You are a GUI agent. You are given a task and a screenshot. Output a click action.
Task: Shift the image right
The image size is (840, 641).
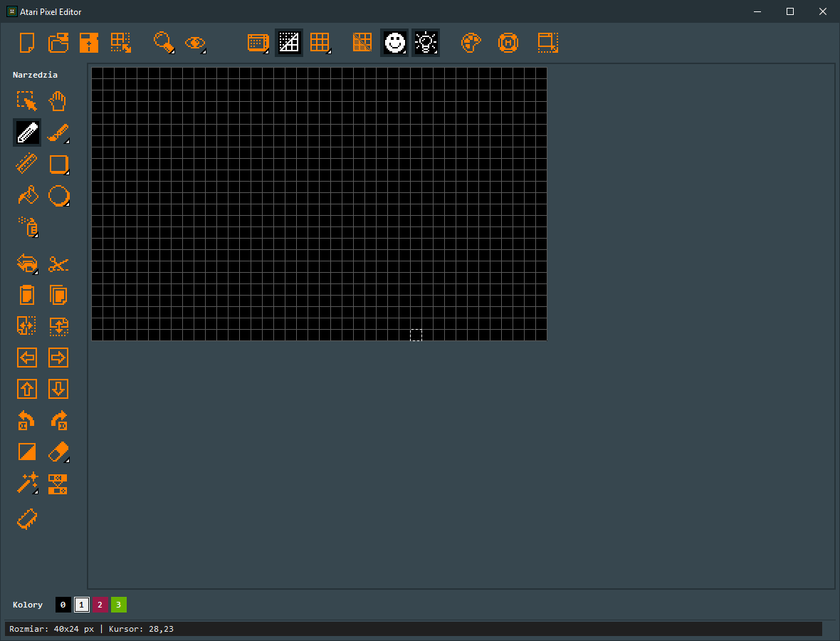coord(58,358)
